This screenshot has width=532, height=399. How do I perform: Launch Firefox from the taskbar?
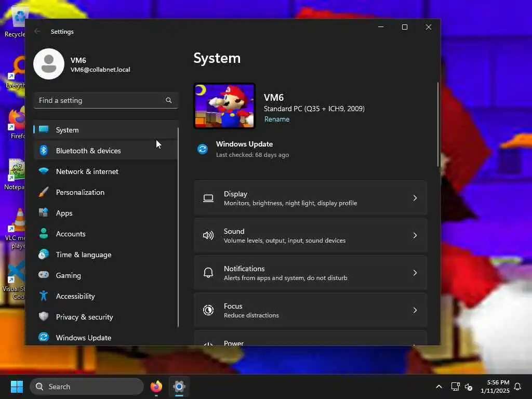[156, 387]
